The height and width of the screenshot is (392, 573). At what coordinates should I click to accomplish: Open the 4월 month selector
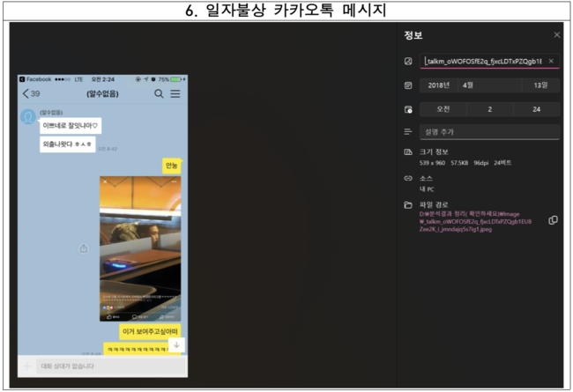(x=467, y=85)
